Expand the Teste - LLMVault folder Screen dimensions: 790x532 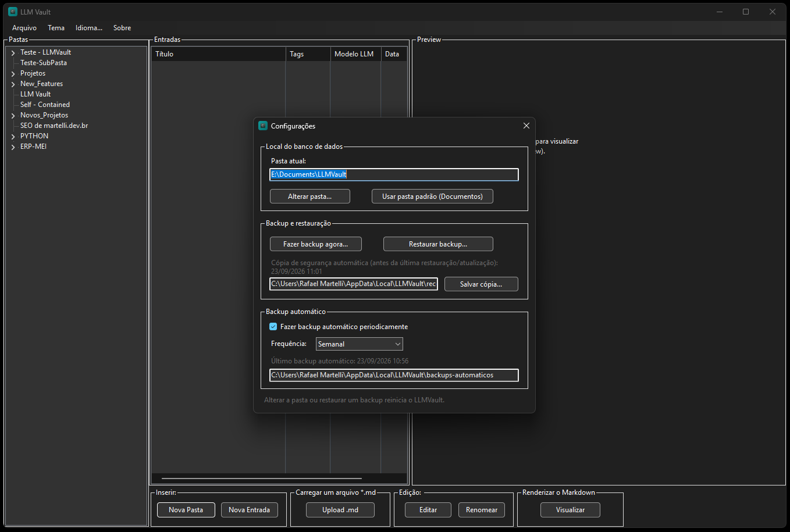[x=13, y=53]
